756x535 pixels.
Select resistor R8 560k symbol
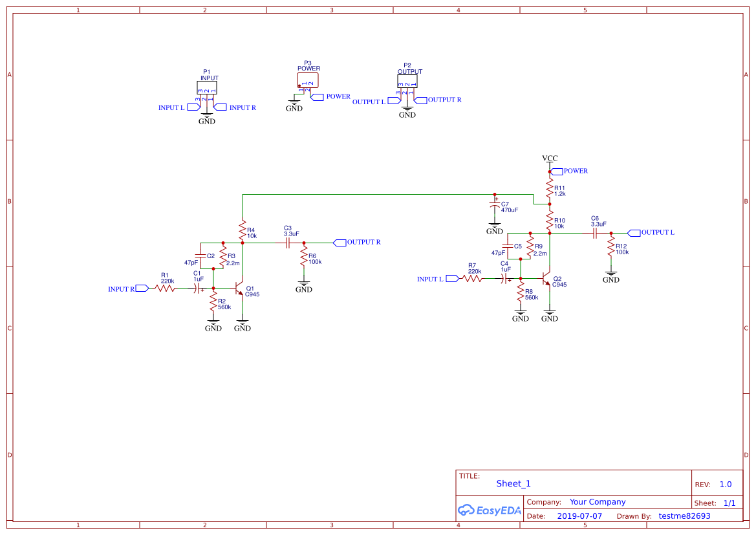point(521,291)
